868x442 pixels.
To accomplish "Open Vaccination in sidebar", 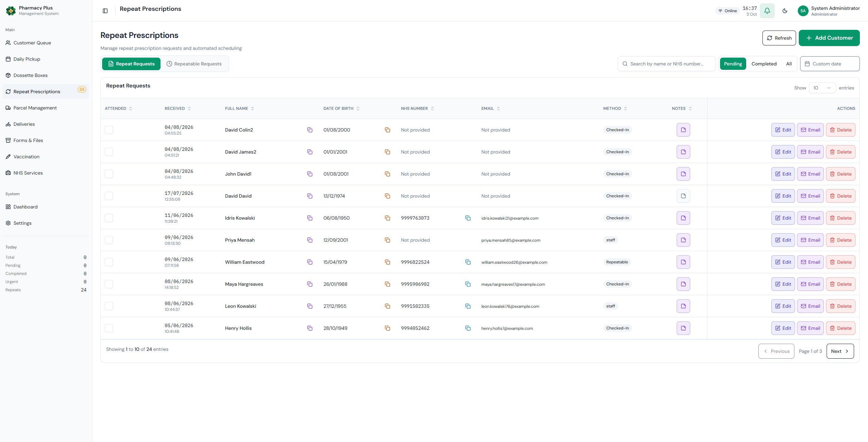I will click(46, 157).
